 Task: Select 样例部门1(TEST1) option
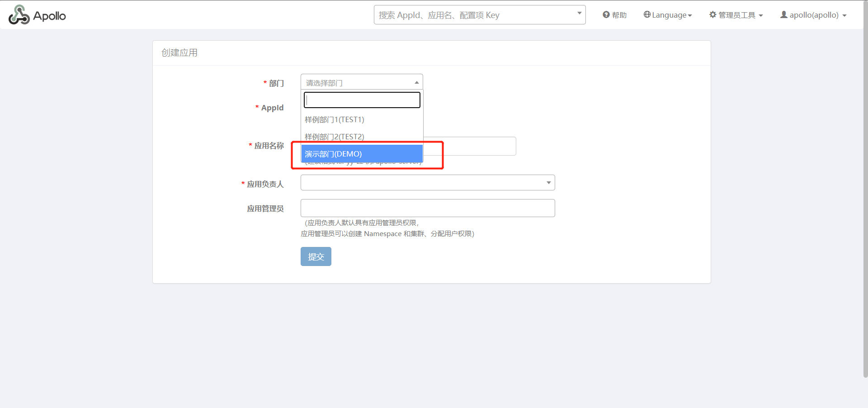pos(335,119)
